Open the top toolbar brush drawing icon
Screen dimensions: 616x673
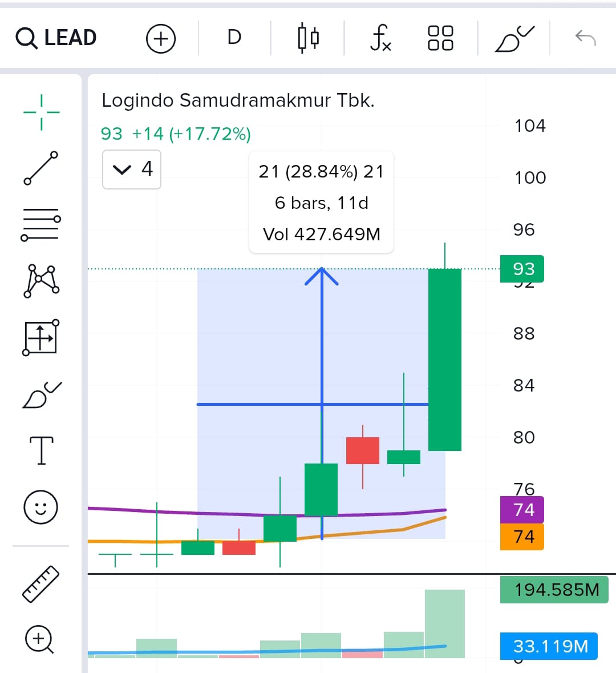tap(514, 39)
